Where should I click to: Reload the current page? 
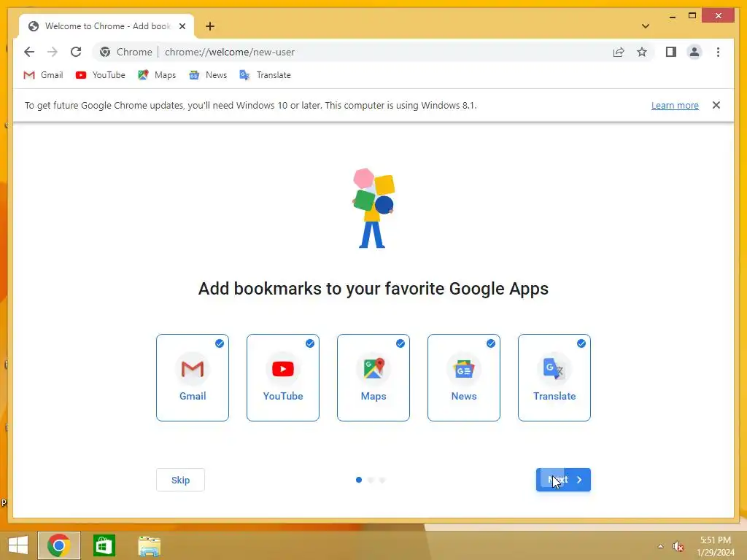coord(76,52)
